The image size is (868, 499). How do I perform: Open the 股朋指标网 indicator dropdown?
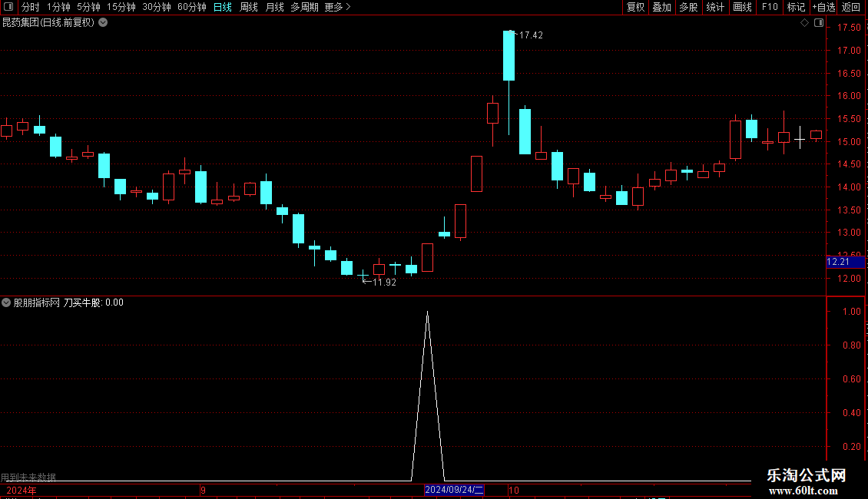6,302
